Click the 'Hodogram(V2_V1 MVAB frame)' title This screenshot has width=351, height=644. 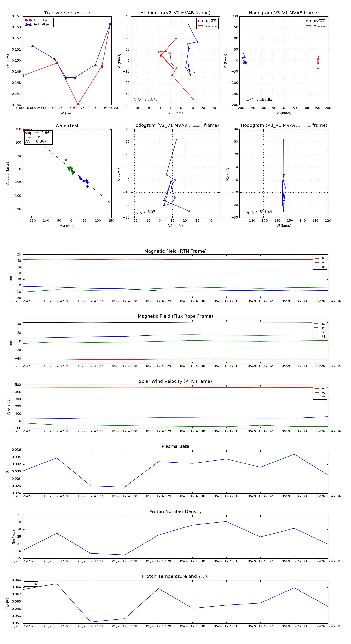pyautogui.click(x=175, y=13)
